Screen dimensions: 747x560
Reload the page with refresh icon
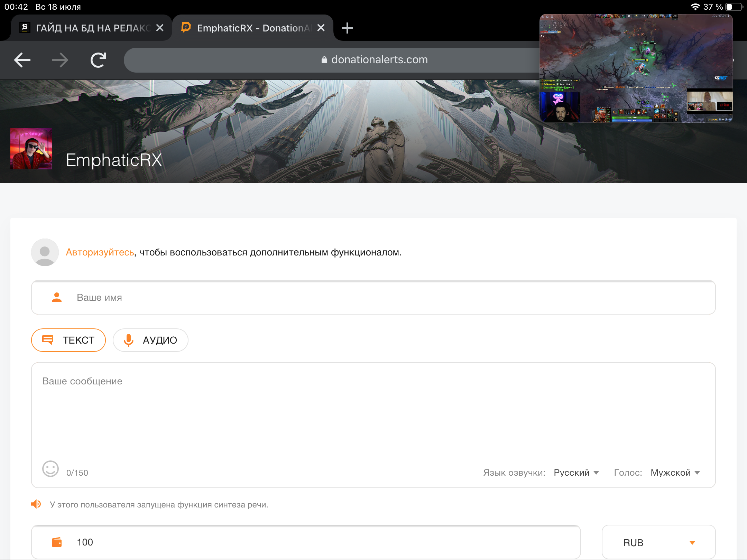tap(98, 60)
